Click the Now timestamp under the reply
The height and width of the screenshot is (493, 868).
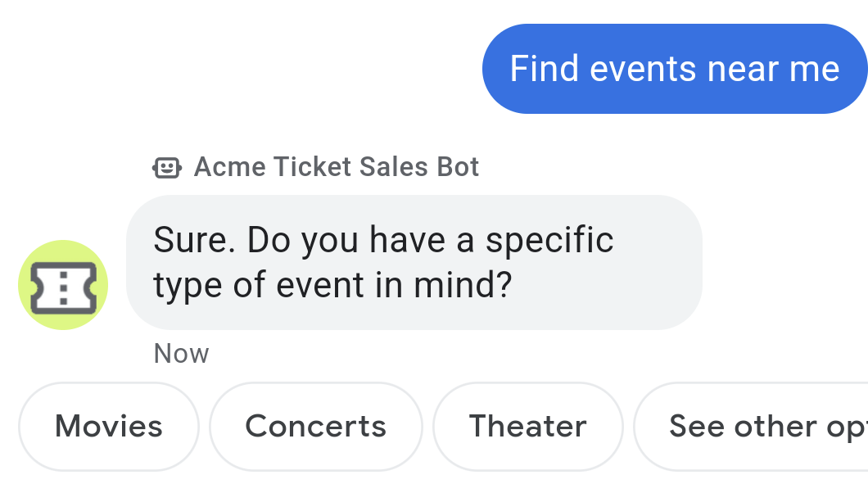click(x=181, y=353)
